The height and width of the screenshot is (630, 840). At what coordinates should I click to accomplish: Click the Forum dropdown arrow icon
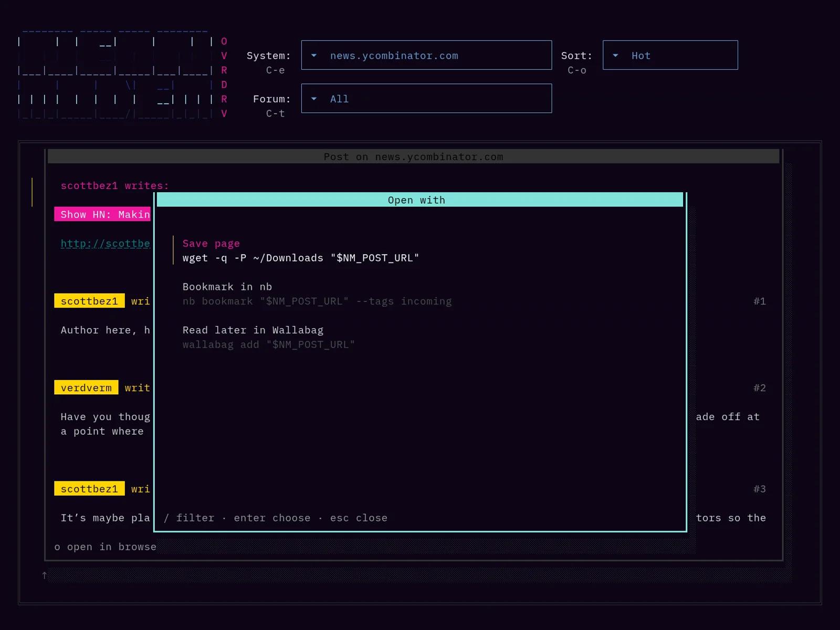point(314,99)
